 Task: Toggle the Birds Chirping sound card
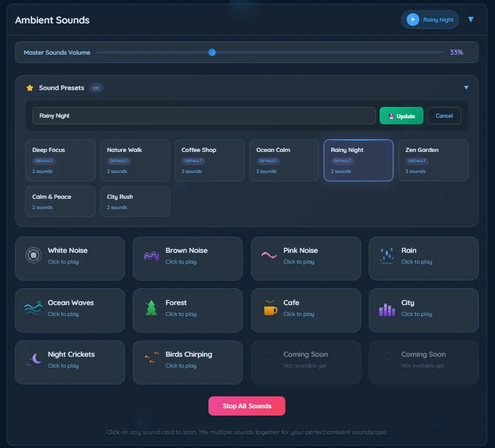click(x=187, y=362)
